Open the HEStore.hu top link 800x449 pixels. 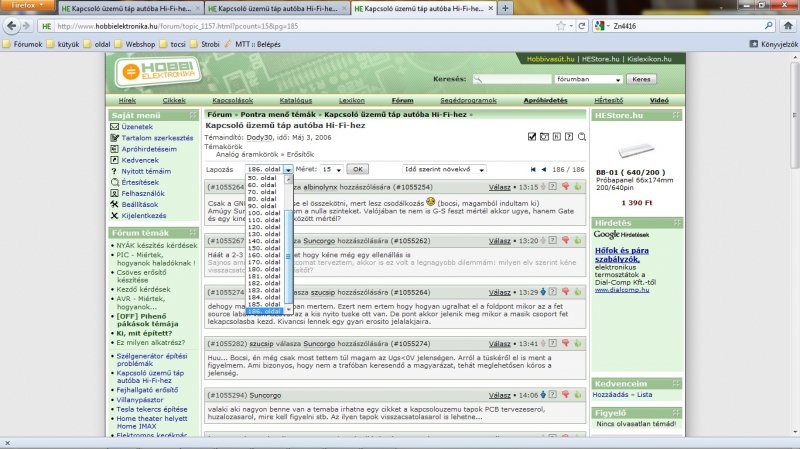pyautogui.click(x=601, y=59)
